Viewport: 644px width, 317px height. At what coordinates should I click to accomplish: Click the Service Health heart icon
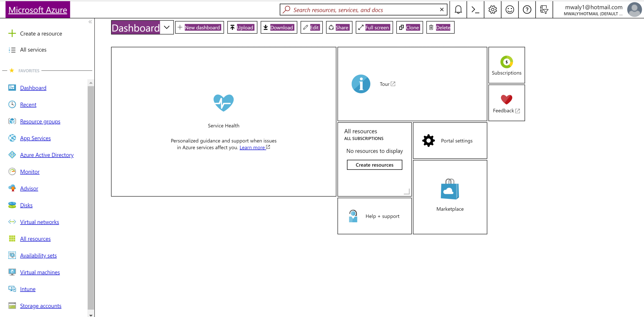pos(223,103)
